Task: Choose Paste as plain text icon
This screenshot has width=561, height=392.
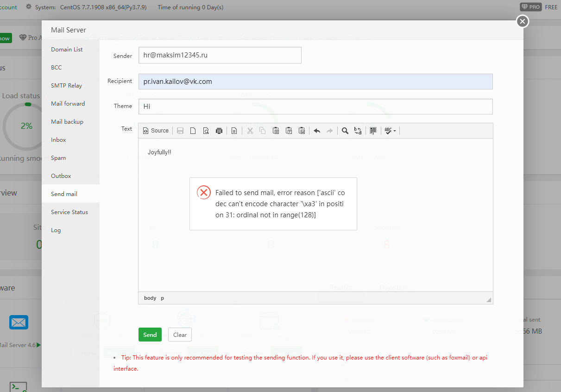Action: [x=289, y=131]
